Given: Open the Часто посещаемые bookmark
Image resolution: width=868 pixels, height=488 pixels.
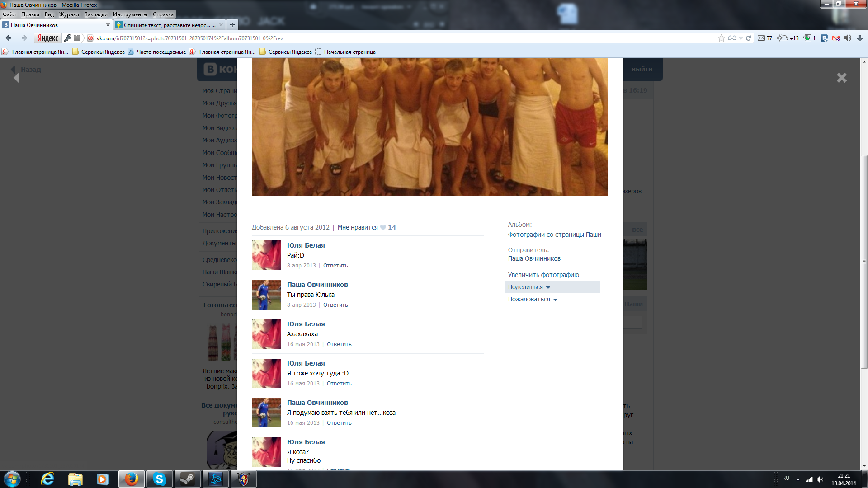Looking at the screenshot, I should [157, 52].
